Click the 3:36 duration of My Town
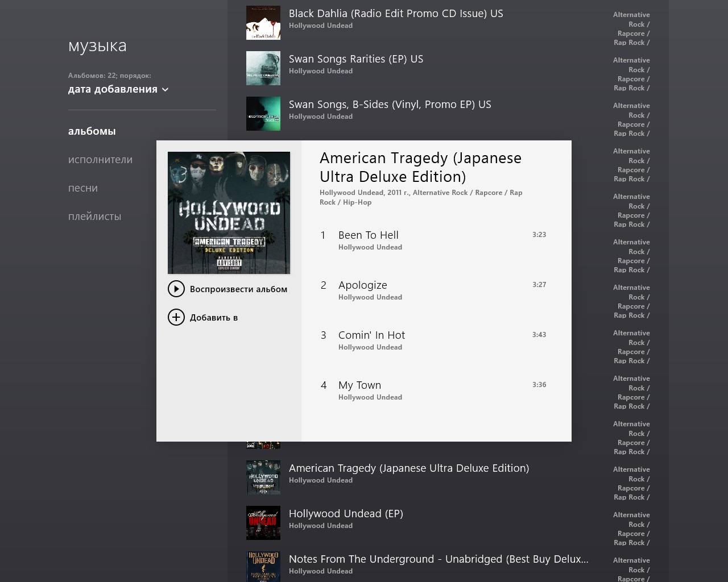728x582 pixels. coord(539,384)
